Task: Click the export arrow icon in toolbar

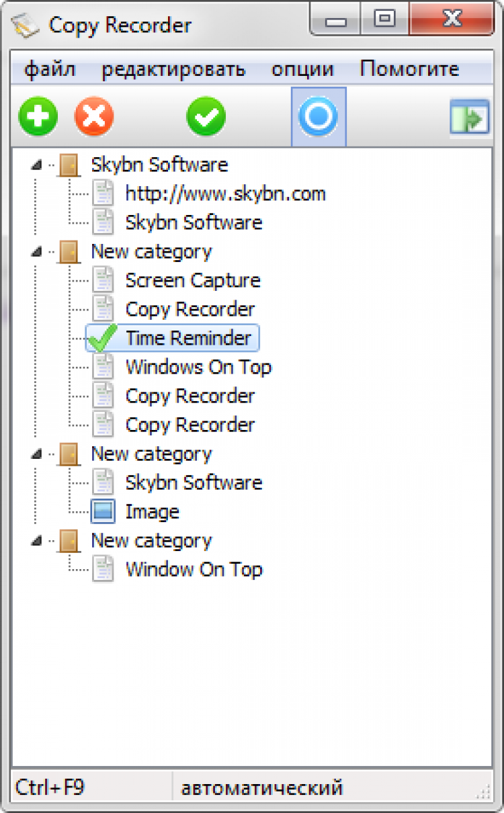Action: 469,119
